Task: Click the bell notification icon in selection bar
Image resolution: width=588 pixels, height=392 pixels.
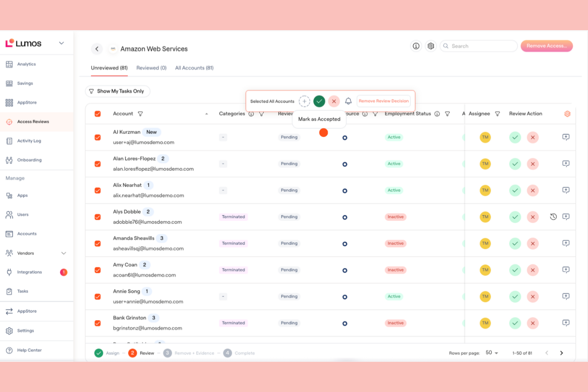Action: [x=348, y=101]
